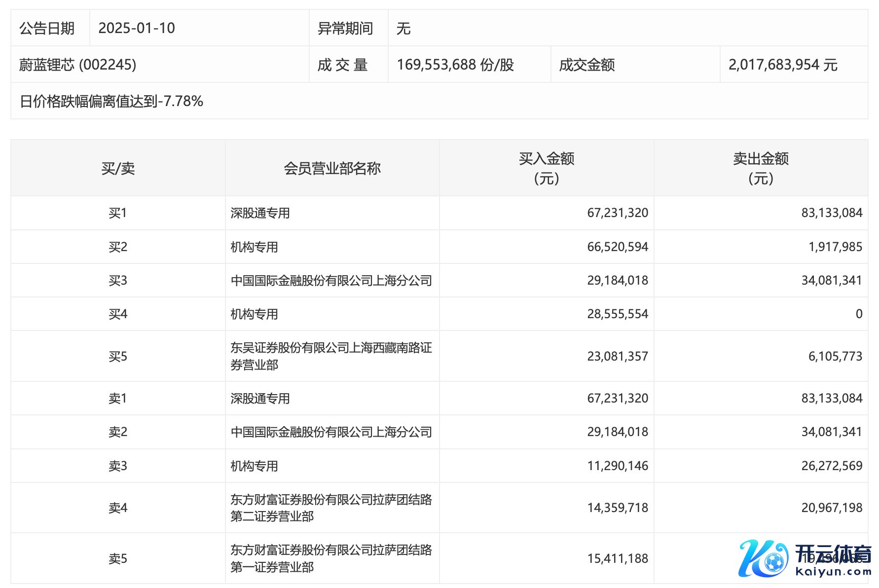This screenshot has width=879, height=588.
Task: Click the 卖出金额(元) column header
Action: tap(760, 168)
